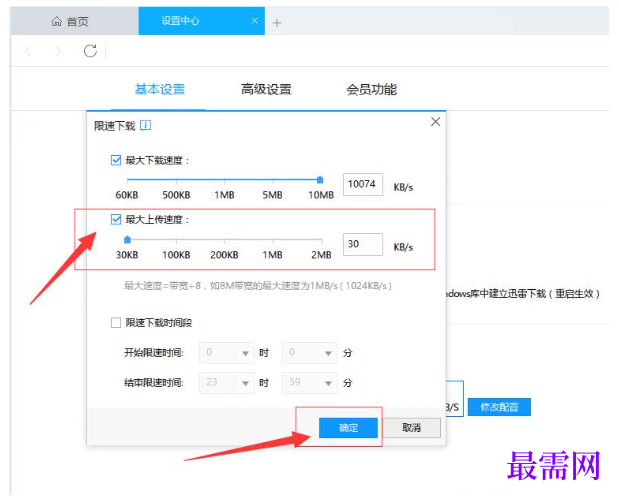The height and width of the screenshot is (497, 619).
Task: Click the upload speed field showing 30
Action: (x=363, y=244)
